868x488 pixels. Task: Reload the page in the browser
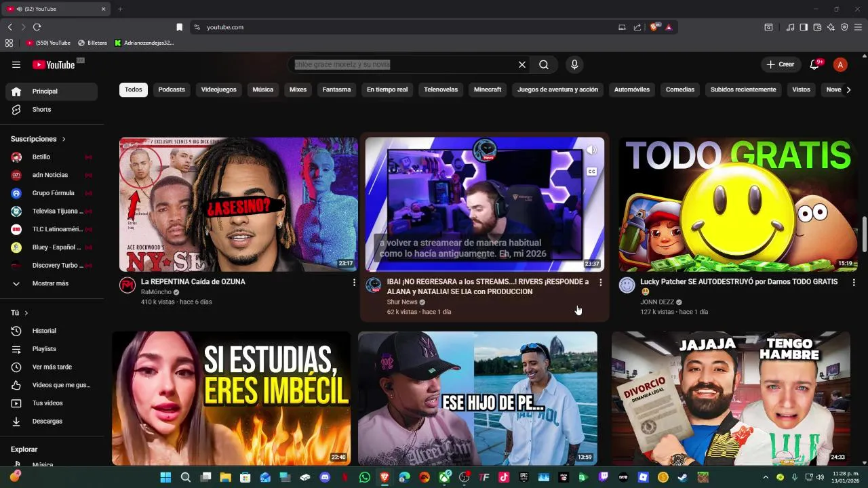pos(37,27)
